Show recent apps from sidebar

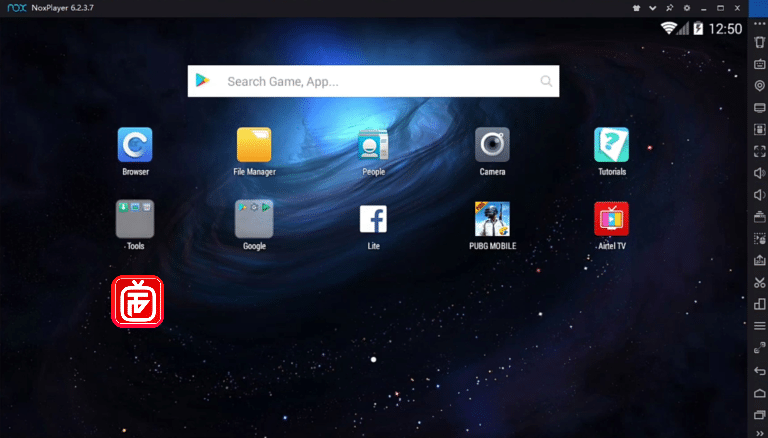coord(760,415)
